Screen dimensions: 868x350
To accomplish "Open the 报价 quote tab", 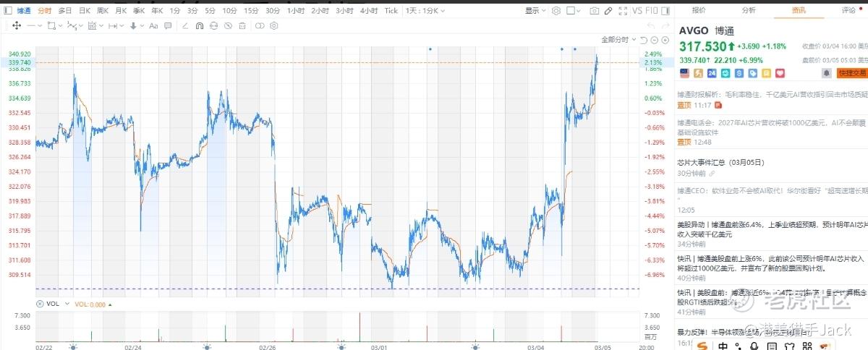I will 699,11.
